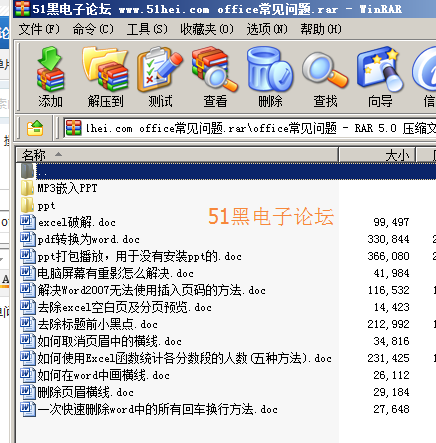Screen dimensions: 436x443
Task: Click the doc icon of 如何使用Excel函数统计 file
Action: [28, 358]
